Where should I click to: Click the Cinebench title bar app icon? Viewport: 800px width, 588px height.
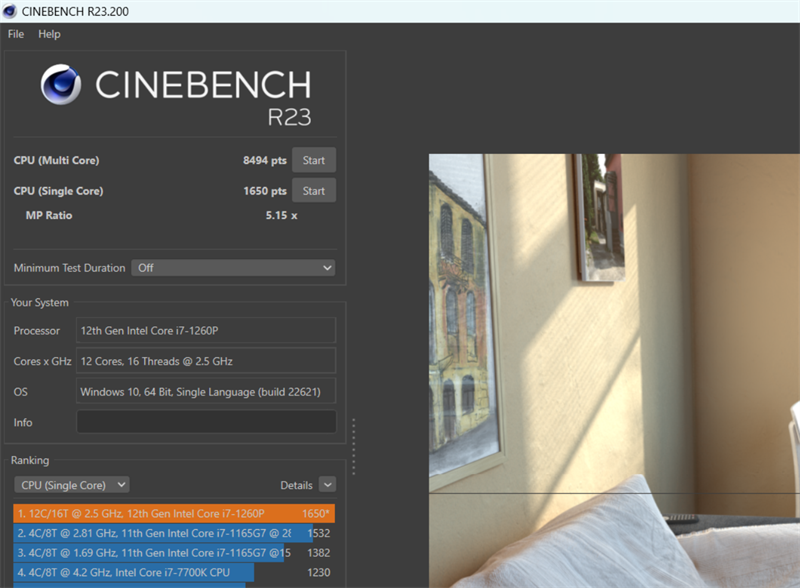tap(9, 11)
